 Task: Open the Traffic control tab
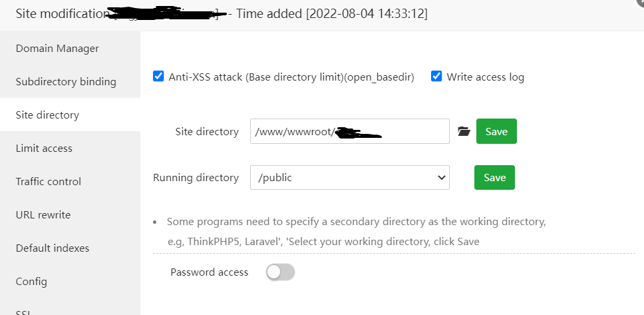[49, 182]
